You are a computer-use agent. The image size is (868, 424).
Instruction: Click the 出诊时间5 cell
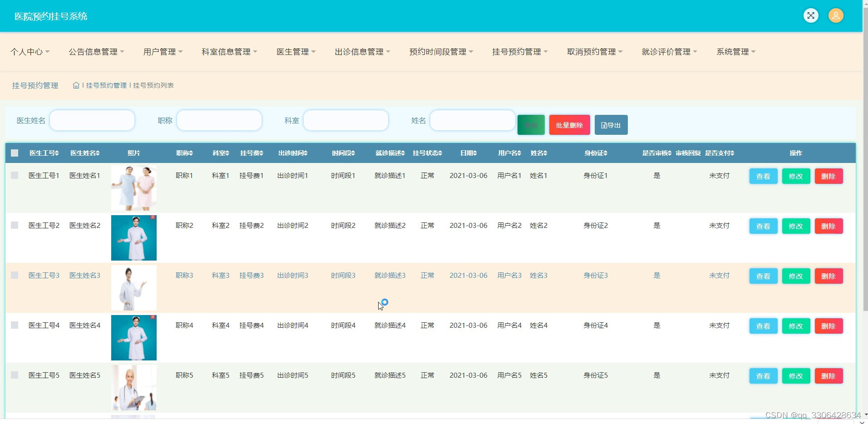click(293, 375)
